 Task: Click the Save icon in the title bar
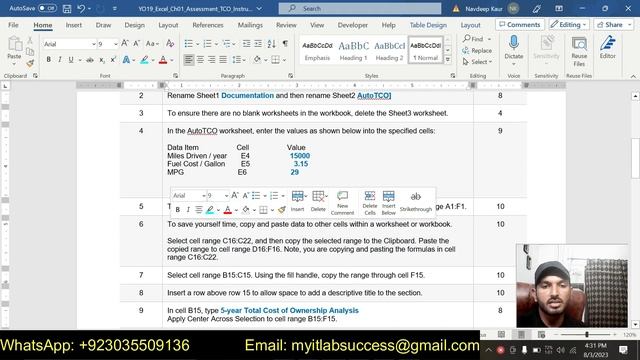click(67, 9)
